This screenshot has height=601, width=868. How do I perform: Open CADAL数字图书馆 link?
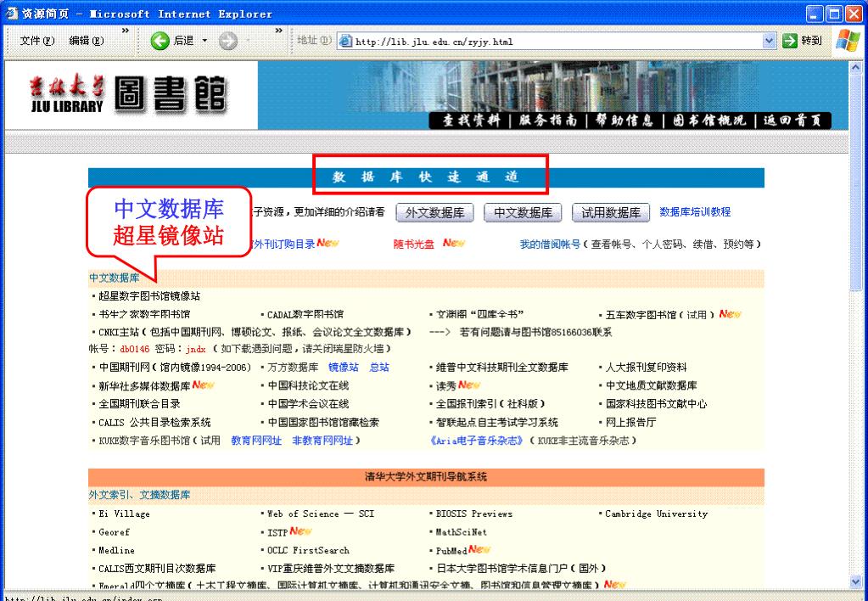(x=305, y=314)
